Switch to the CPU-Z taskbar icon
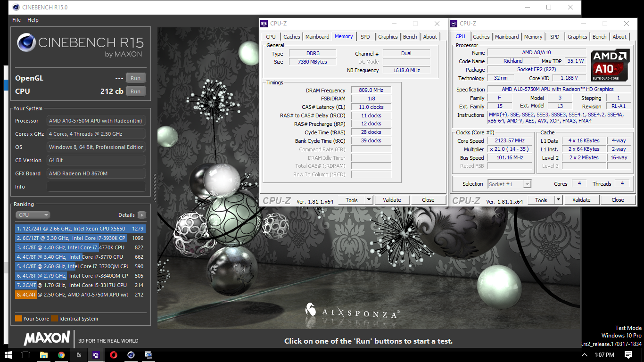This screenshot has height=362, width=644. [x=96, y=355]
